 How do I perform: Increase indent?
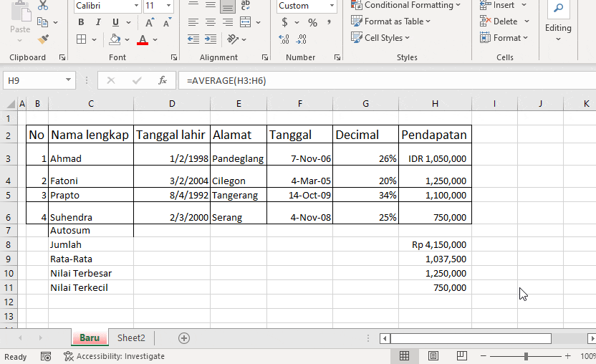[x=210, y=39]
